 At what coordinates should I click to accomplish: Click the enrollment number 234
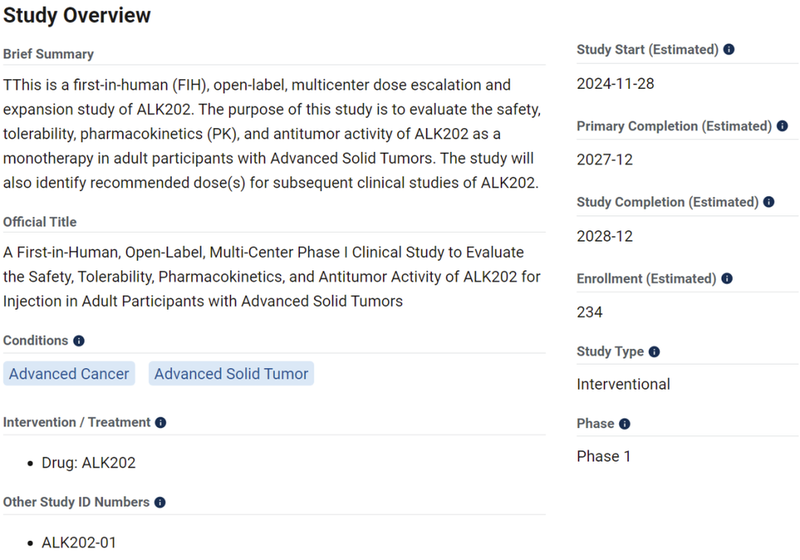click(590, 312)
